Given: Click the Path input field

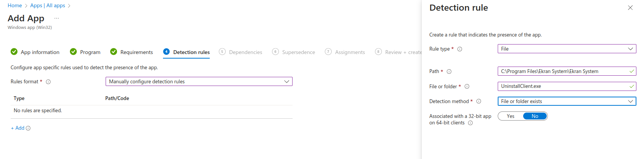Looking at the screenshot, I should pos(562,71).
